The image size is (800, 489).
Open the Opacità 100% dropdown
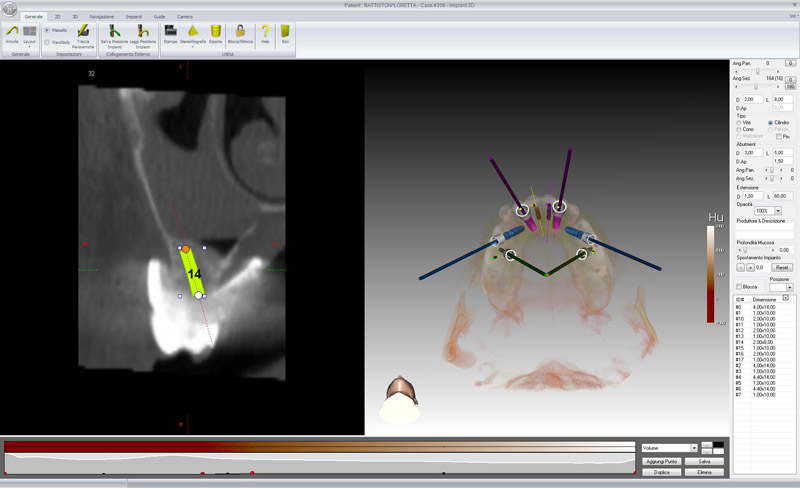776,211
